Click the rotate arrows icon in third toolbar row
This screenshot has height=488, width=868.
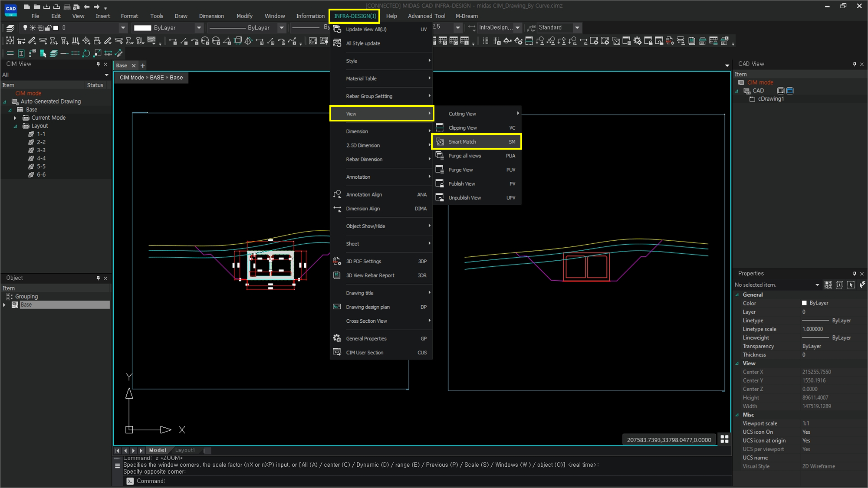[x=86, y=53]
